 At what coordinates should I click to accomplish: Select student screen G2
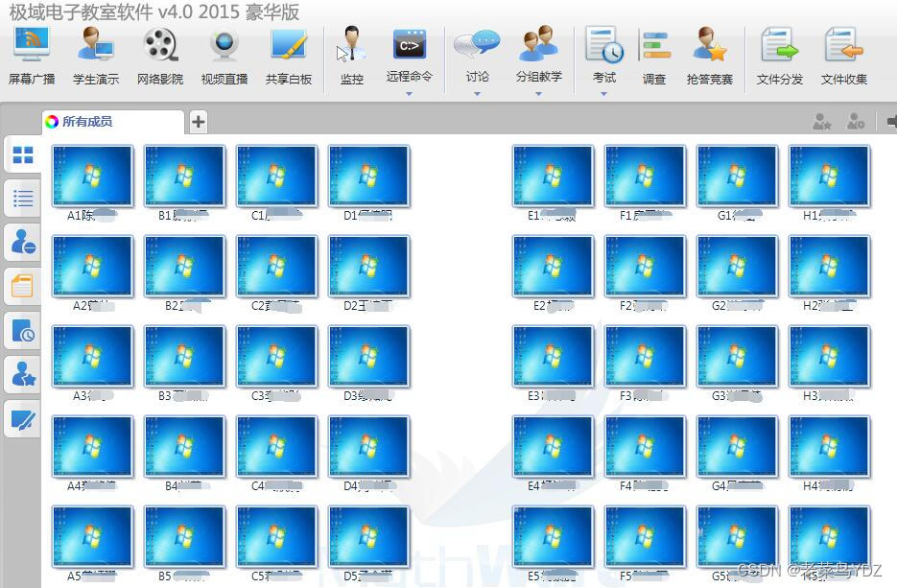point(737,267)
